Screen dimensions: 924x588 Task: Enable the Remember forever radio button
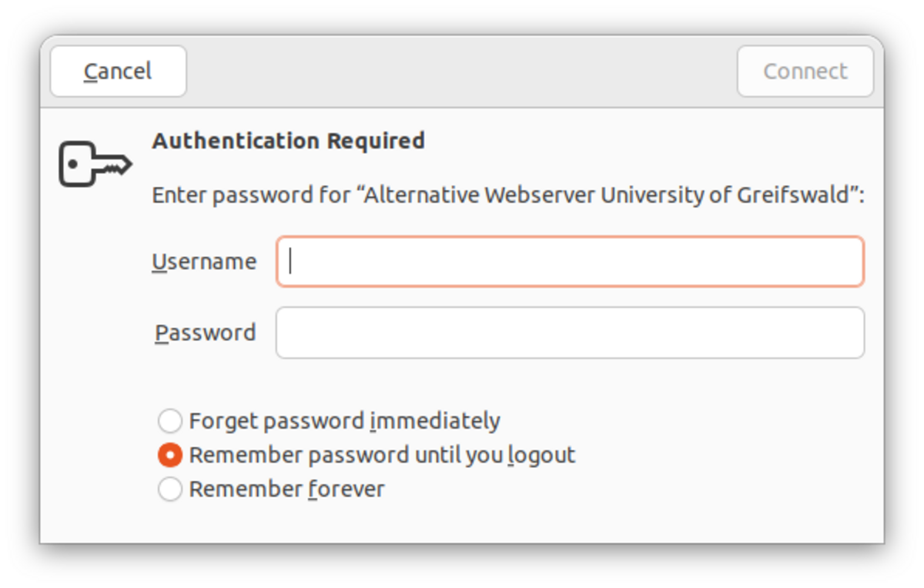point(170,489)
